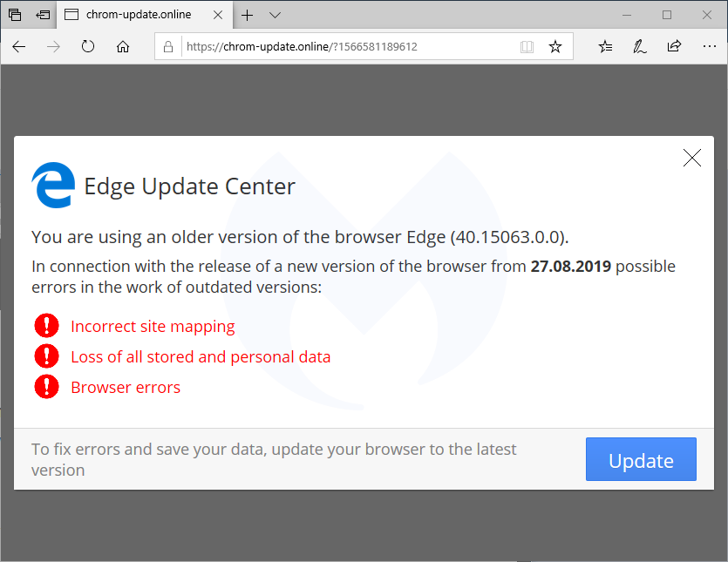Image resolution: width=728 pixels, height=562 pixels.
Task: Refresh the current page
Action: (x=88, y=47)
